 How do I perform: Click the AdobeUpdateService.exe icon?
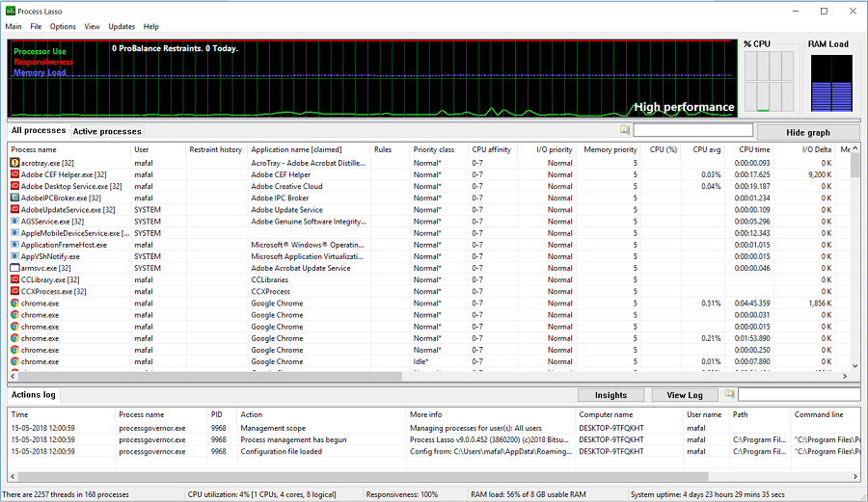(x=14, y=209)
